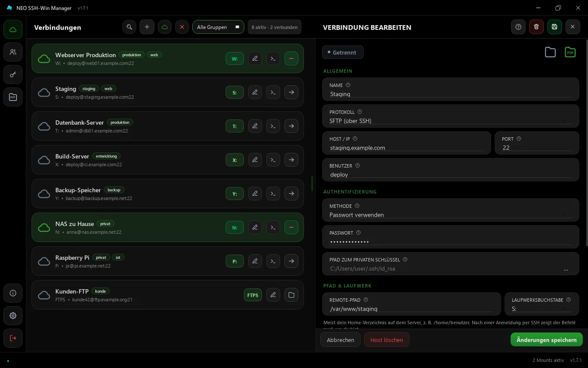Screen dimensions: 588x368
Task: Click the grey folder icon beside Getrennt
Action: pos(550,52)
